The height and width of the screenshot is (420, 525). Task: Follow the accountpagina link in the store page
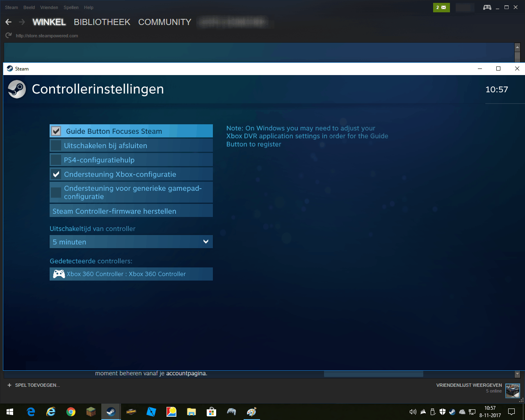187,373
